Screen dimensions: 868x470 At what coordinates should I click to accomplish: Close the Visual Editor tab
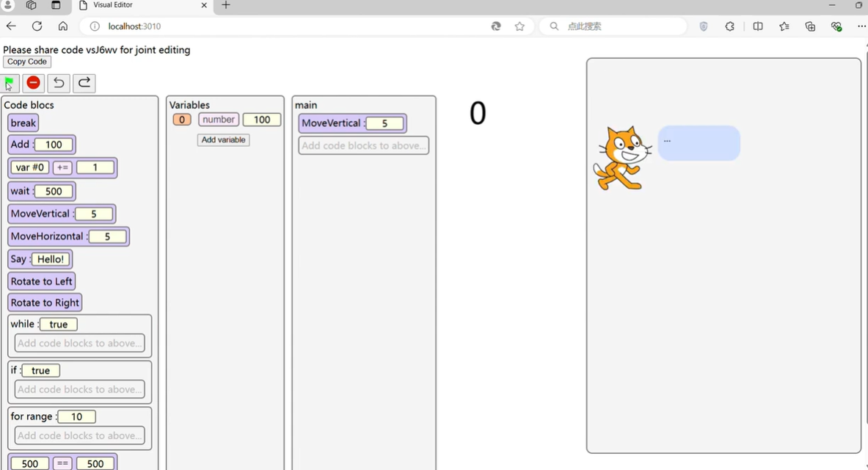click(x=204, y=5)
